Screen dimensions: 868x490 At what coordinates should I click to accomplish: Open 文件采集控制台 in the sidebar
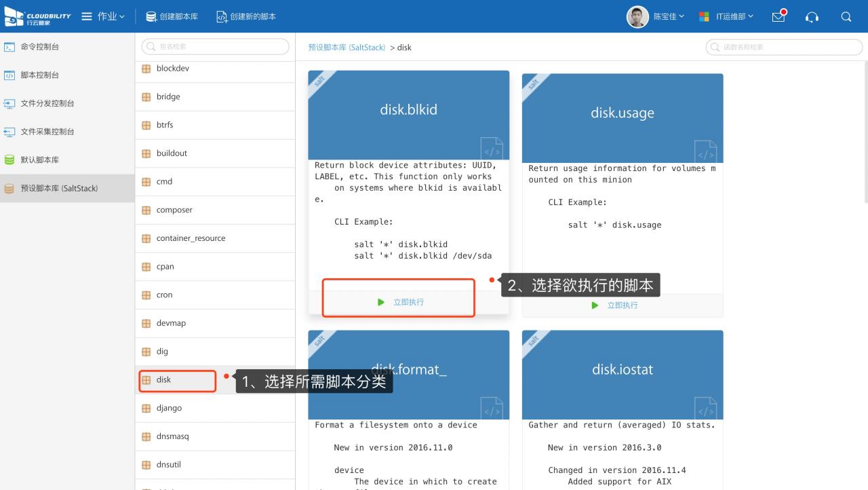click(67, 132)
